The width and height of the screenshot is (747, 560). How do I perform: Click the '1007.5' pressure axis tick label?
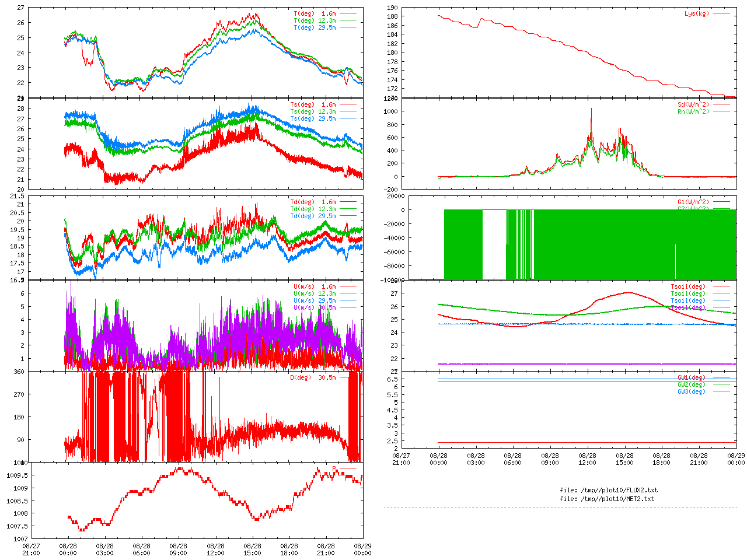[16, 526]
